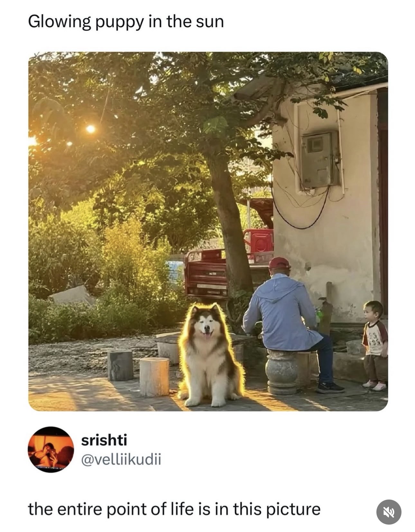Viewport: 415px width, 532px height.
Task: Tap the bright sun through the leaves
Action: pyautogui.click(x=91, y=129)
